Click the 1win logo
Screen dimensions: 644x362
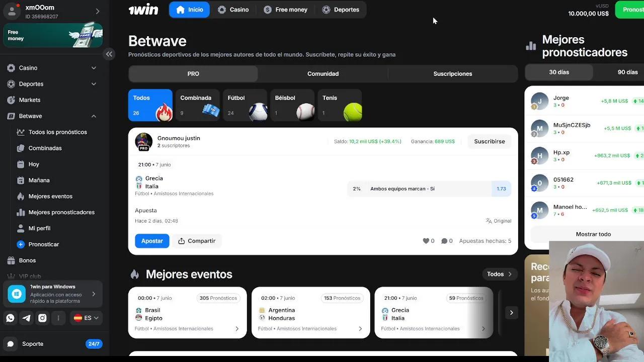coord(143,10)
